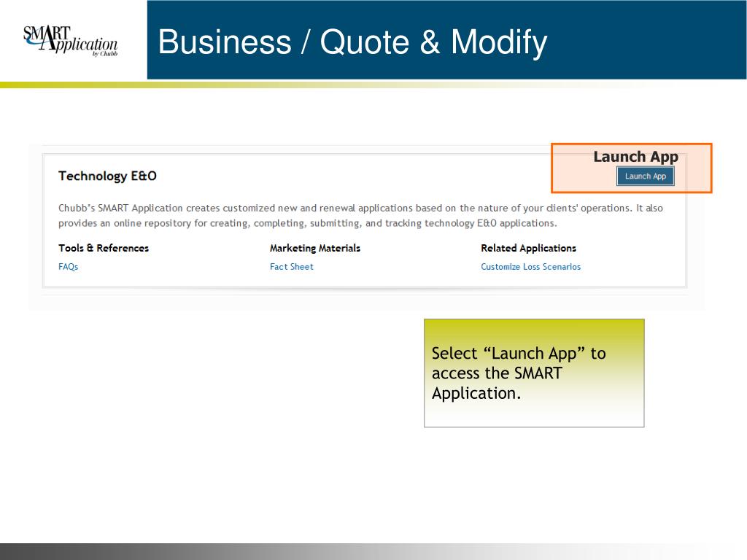This screenshot has width=747, height=560.
Task: Open the Fact Sheet link
Action: [292, 267]
